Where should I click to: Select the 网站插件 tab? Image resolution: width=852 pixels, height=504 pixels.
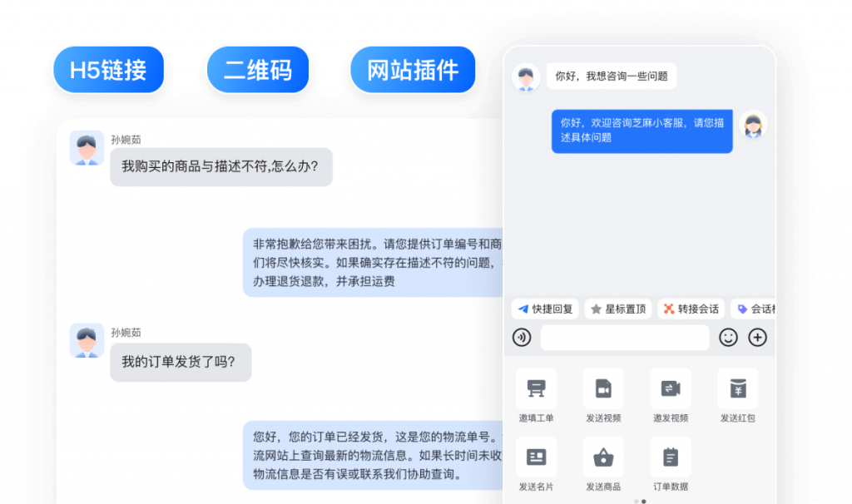[413, 70]
